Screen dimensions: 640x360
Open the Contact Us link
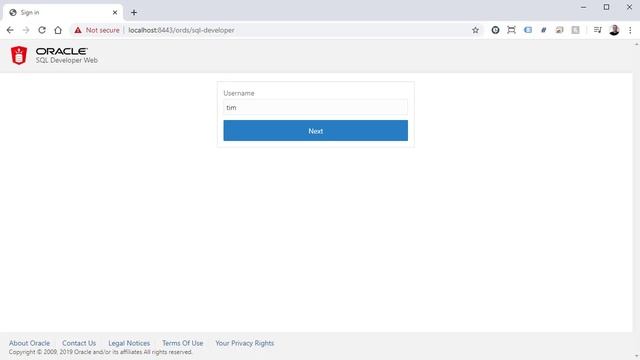pos(79,343)
